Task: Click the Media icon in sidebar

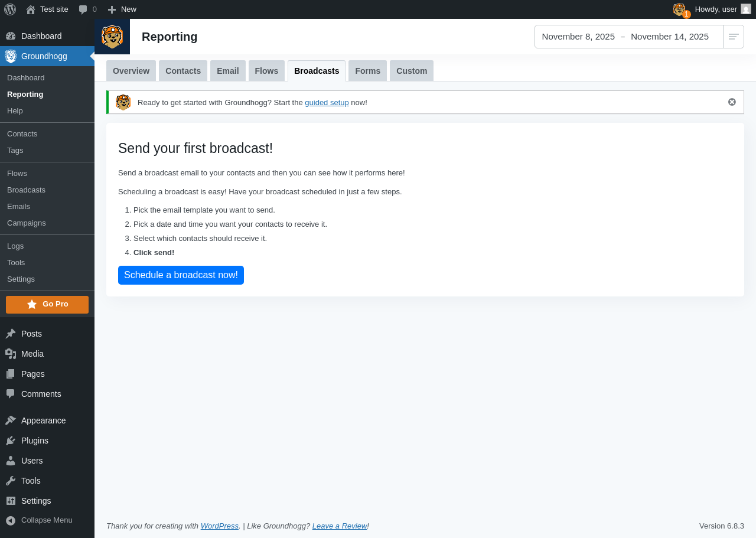Action: (x=11, y=354)
